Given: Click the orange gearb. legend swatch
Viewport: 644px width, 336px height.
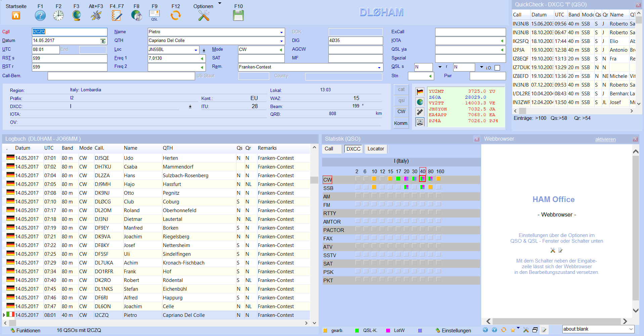Looking at the screenshot, I should (325, 331).
